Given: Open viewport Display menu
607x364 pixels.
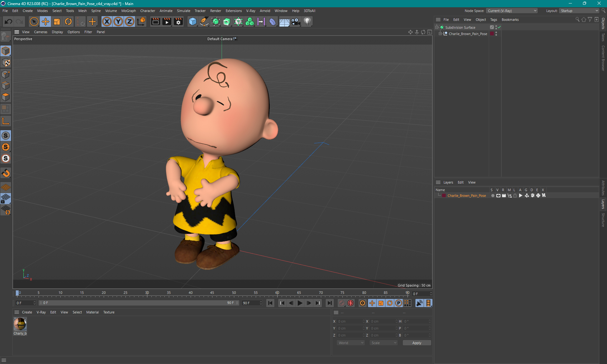Looking at the screenshot, I should point(57,32).
